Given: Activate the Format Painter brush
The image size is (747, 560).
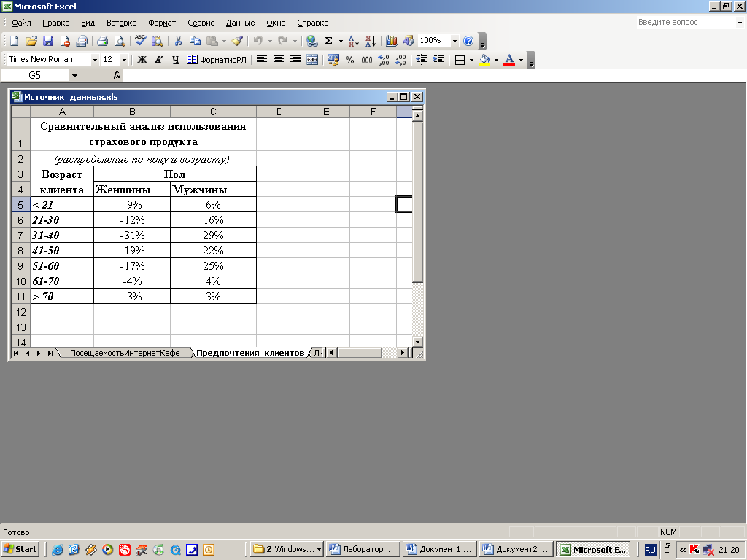Looking at the screenshot, I should 238,41.
